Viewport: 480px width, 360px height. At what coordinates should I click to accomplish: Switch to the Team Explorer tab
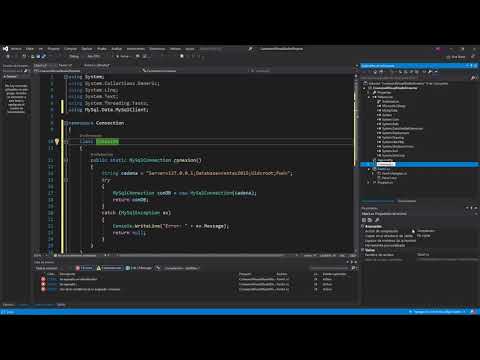point(407,201)
